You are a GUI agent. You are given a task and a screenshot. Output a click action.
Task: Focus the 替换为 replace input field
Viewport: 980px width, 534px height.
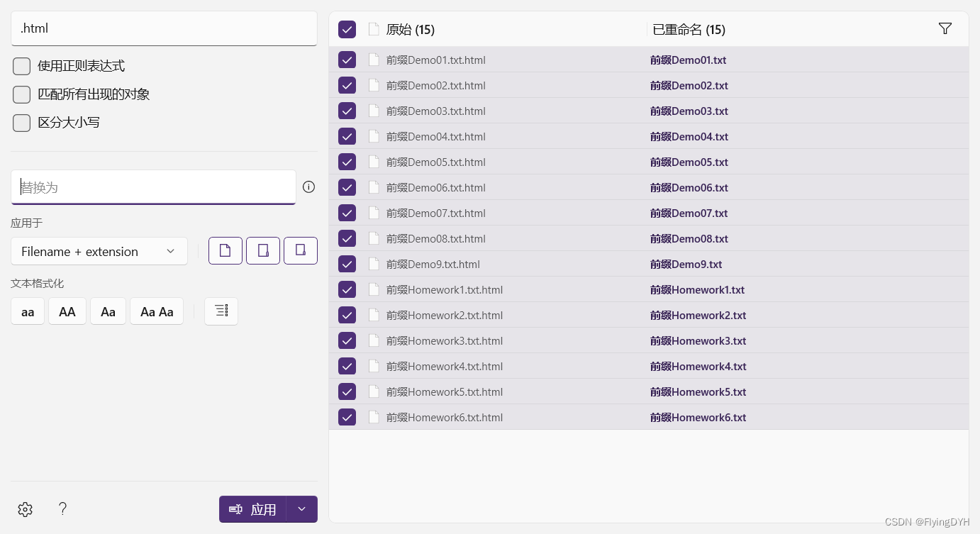153,187
